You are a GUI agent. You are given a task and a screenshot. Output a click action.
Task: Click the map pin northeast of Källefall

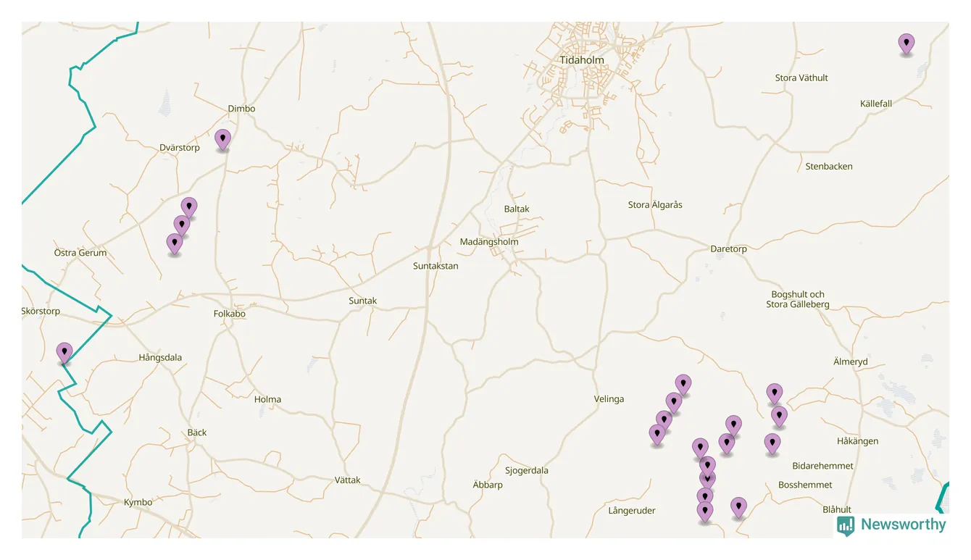click(906, 43)
